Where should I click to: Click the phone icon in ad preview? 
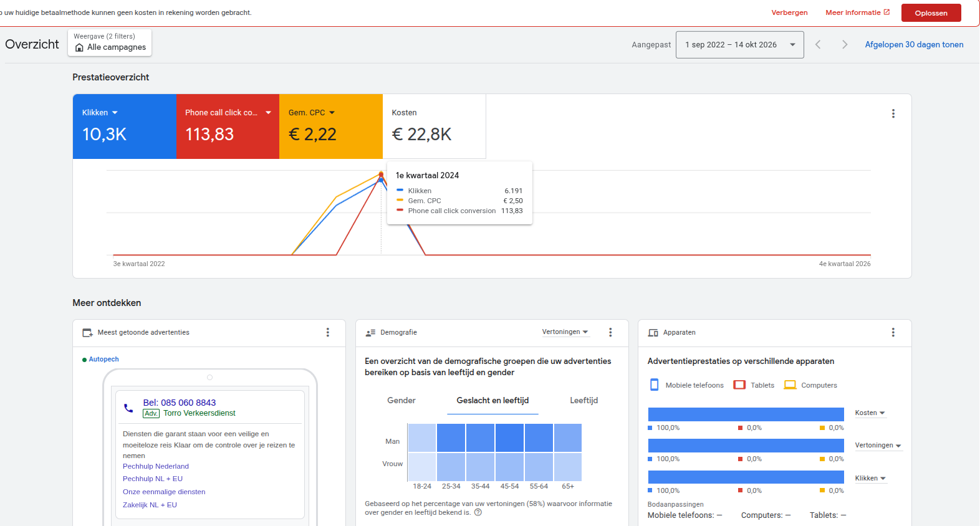(128, 408)
